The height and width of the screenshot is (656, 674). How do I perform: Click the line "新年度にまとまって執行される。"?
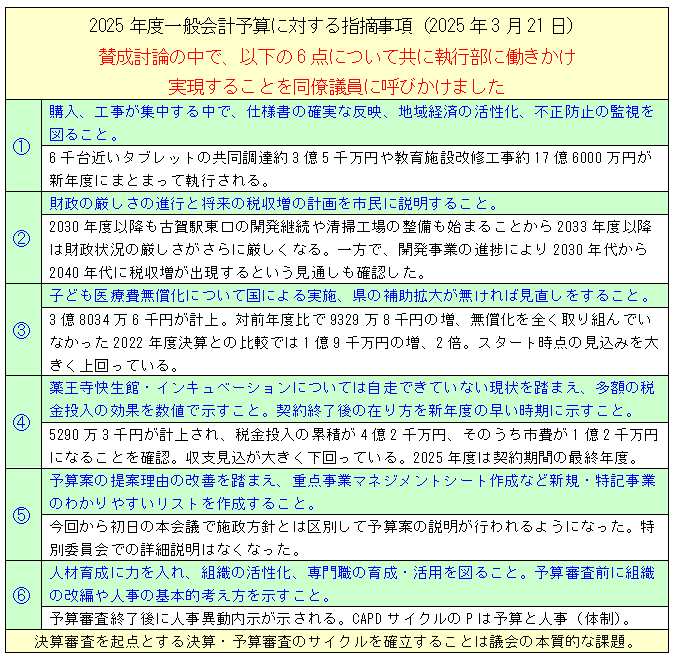click(x=159, y=181)
